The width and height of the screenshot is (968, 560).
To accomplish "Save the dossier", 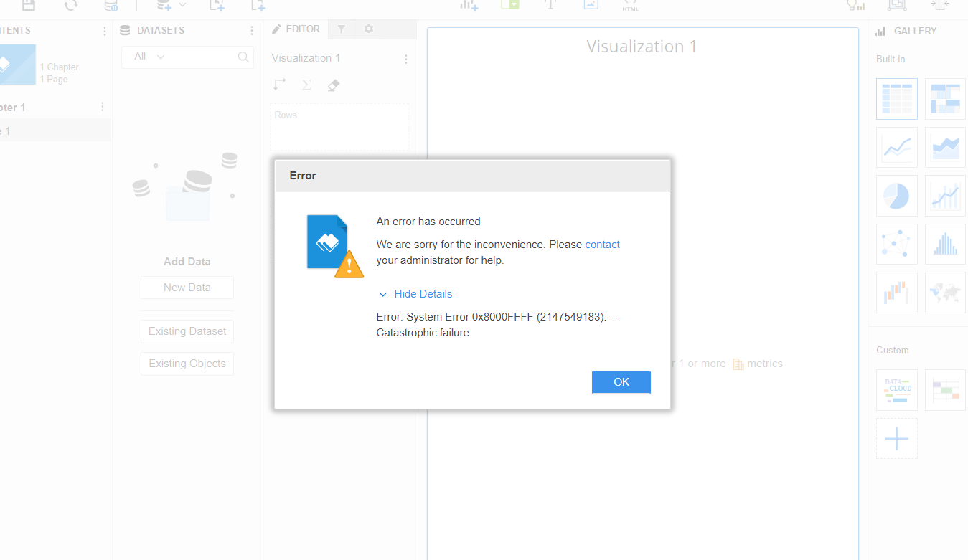I will (27, 6).
